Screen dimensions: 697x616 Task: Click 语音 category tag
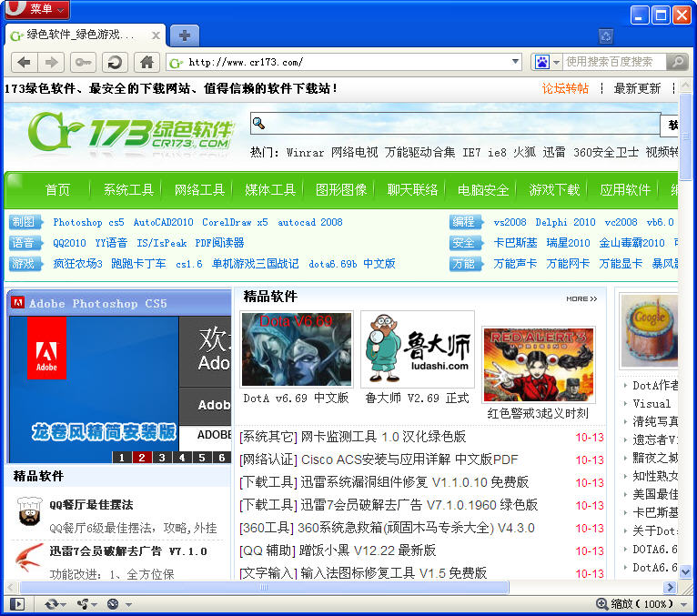[25, 243]
